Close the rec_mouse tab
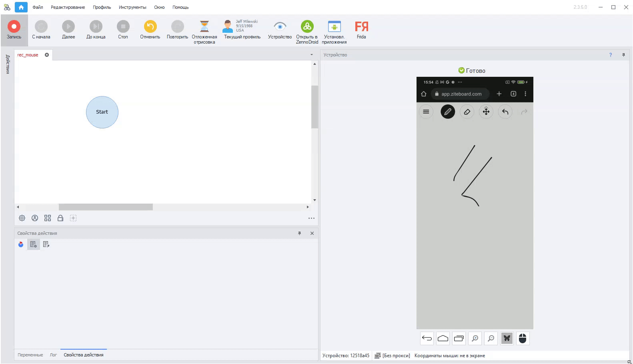The height and width of the screenshot is (364, 633). coord(47,55)
